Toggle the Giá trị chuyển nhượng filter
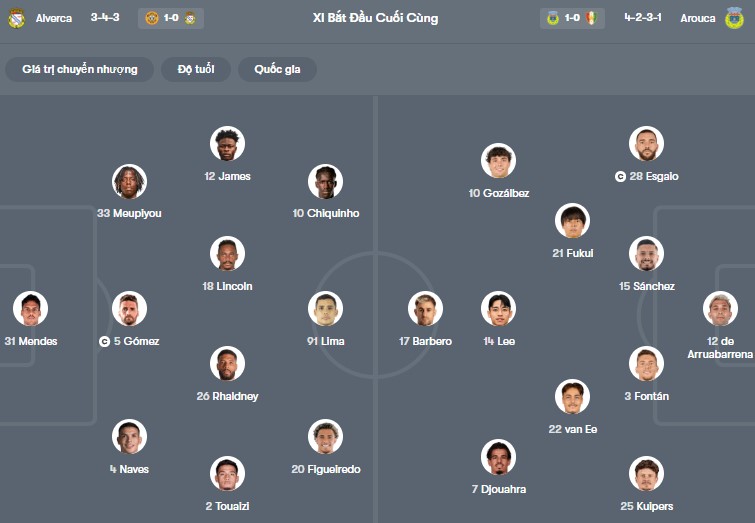 79,69
